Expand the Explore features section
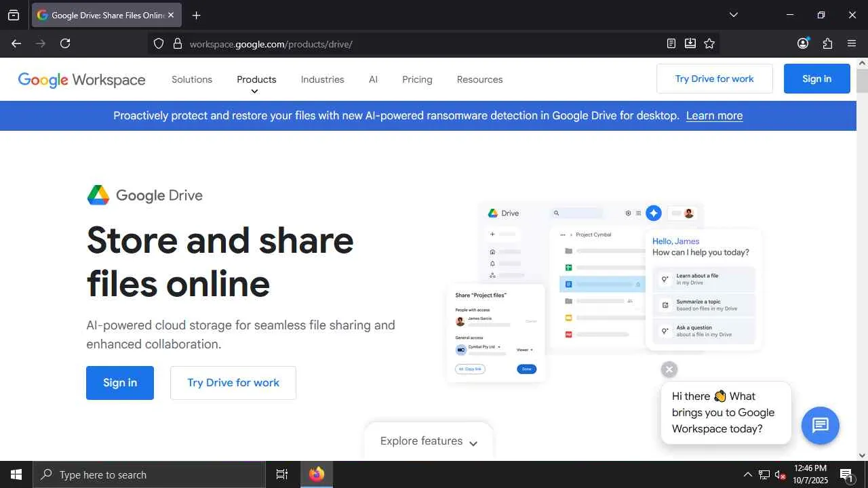Viewport: 868px width, 488px height. pos(429,441)
